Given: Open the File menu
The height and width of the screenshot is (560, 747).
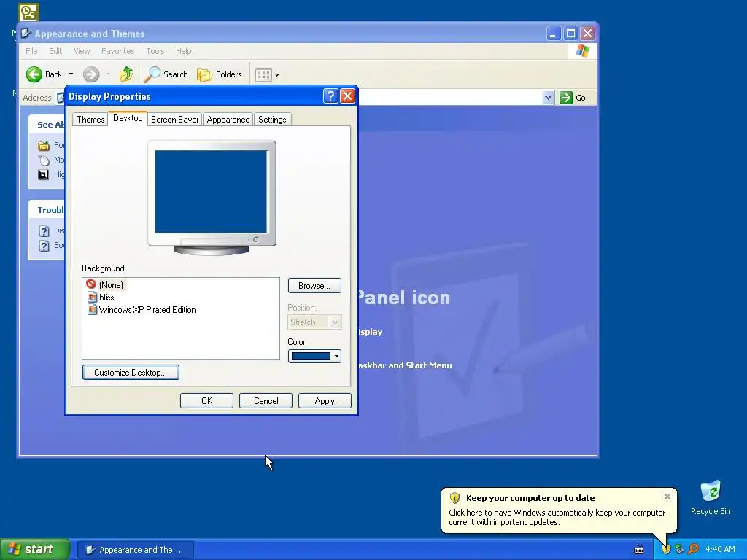Looking at the screenshot, I should [x=31, y=51].
